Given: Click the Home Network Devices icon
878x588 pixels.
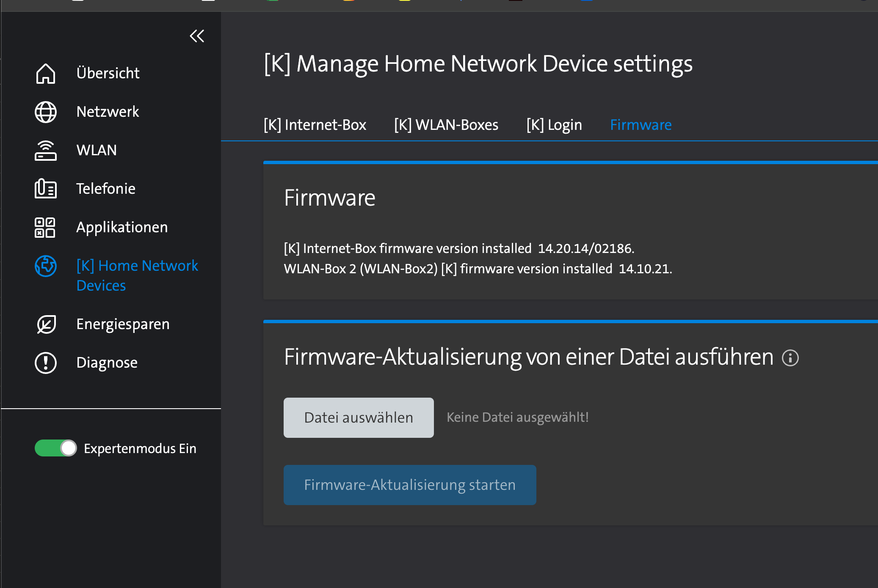Looking at the screenshot, I should tap(45, 266).
